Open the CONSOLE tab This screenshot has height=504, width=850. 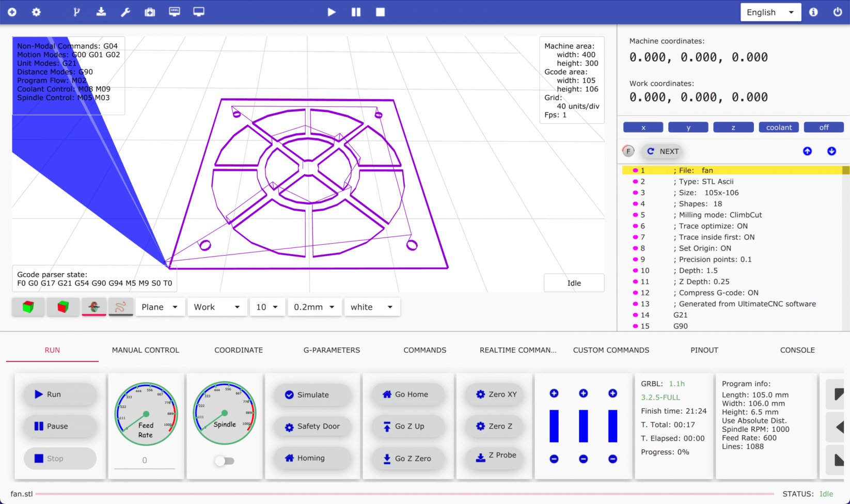[797, 350]
